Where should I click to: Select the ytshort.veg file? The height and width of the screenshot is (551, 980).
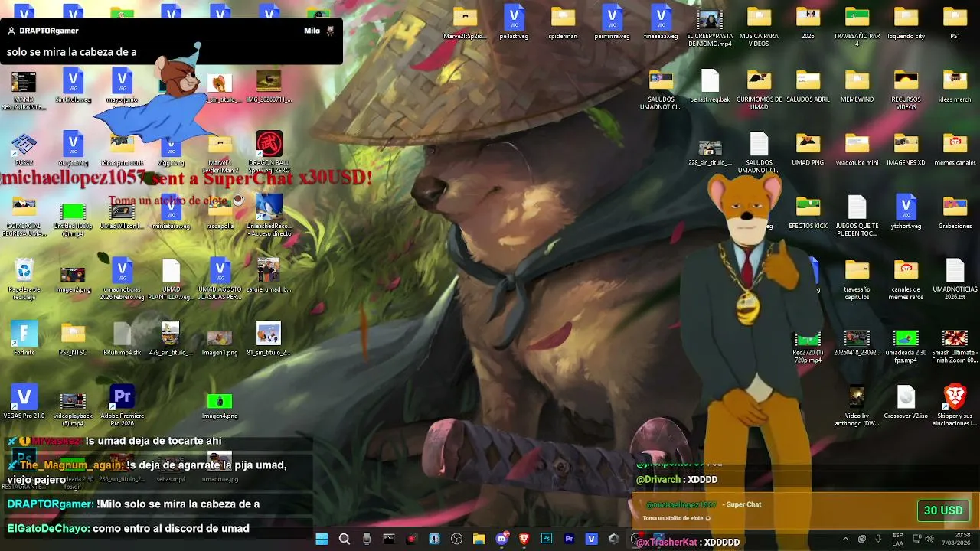pos(906,213)
